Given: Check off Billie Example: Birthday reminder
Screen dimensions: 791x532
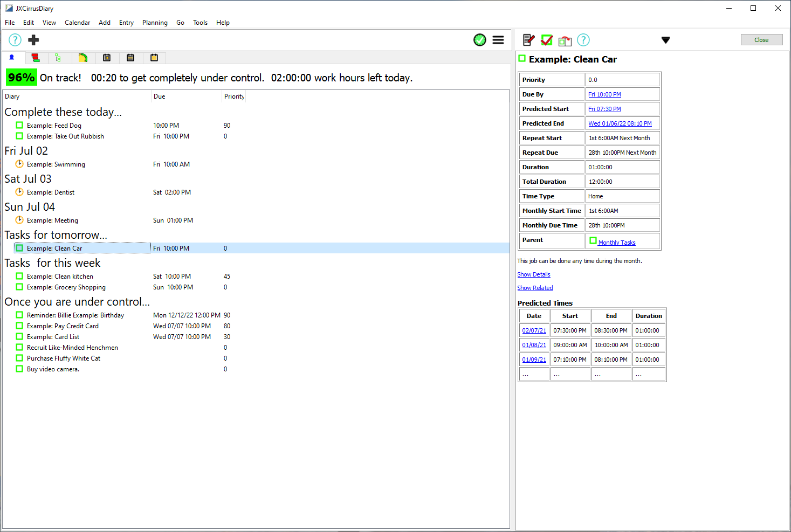Looking at the screenshot, I should 19,315.
